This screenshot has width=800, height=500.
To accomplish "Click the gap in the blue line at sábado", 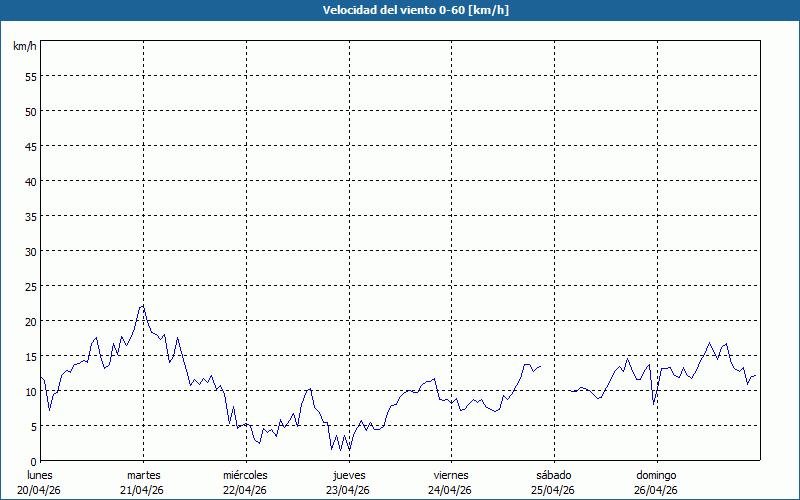I will pos(555,380).
